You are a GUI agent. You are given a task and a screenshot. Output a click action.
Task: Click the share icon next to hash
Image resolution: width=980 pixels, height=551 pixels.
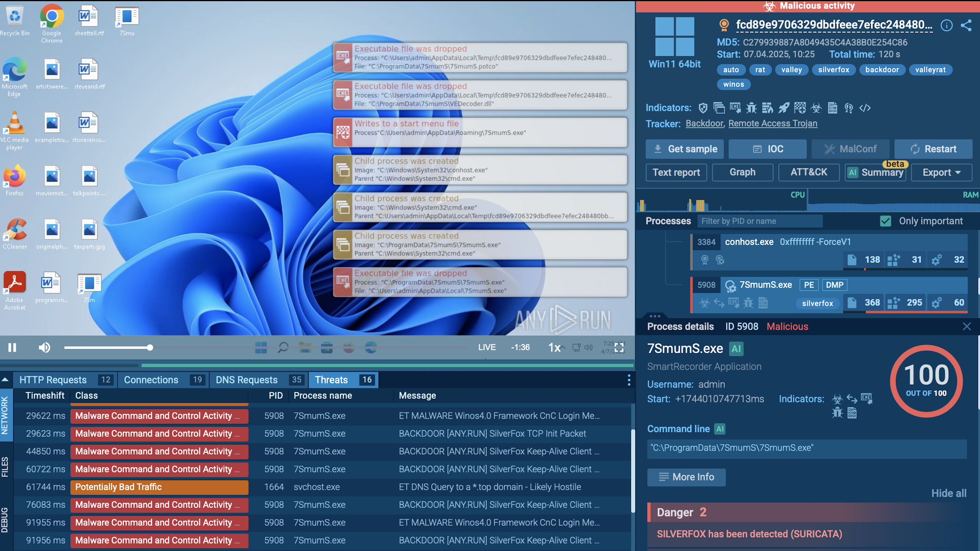(966, 25)
